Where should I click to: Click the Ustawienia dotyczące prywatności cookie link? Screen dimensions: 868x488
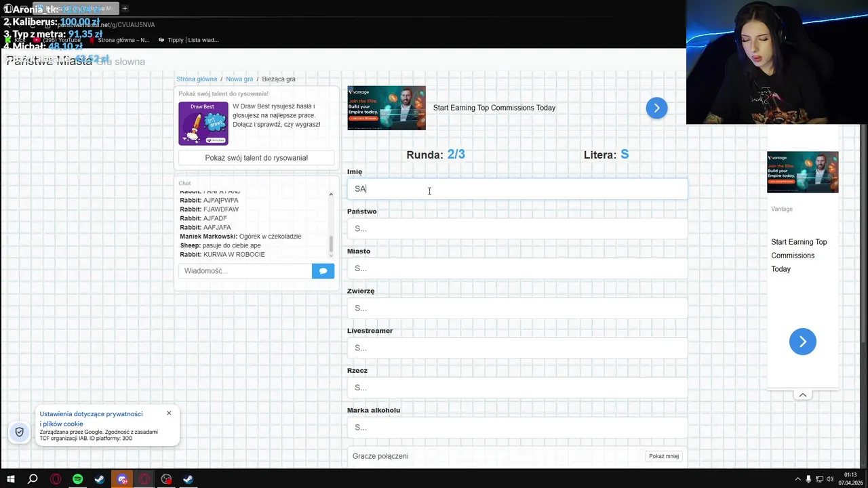pyautogui.click(x=91, y=419)
